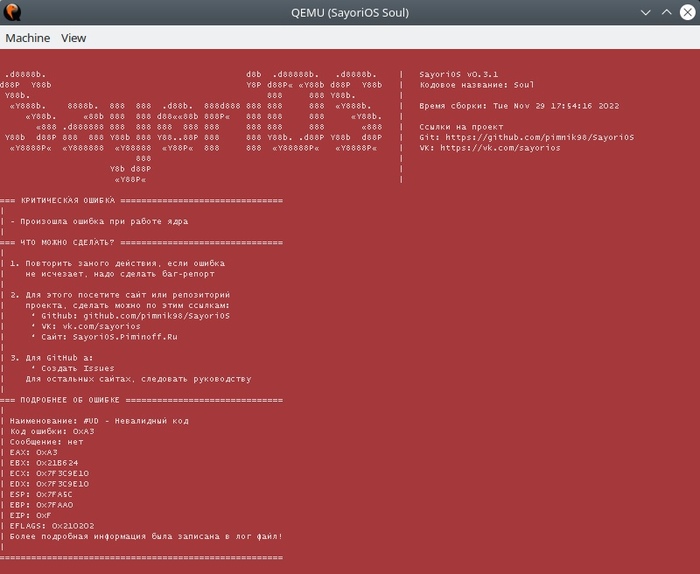Click the 'VK: vk.com/sayorios' bullet
The image size is (700, 574).
[x=86, y=326]
